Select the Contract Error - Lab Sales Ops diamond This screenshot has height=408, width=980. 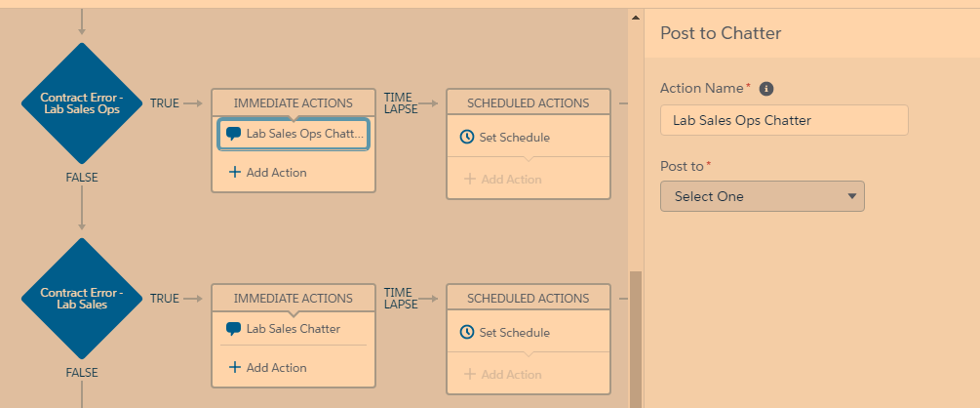(x=82, y=104)
